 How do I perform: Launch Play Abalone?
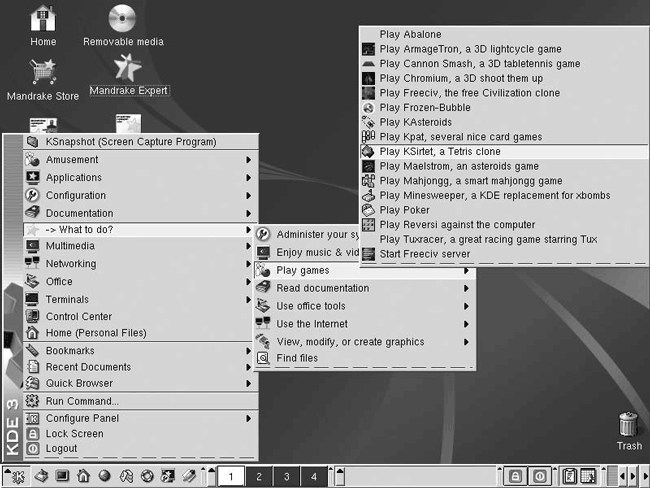coord(504,34)
